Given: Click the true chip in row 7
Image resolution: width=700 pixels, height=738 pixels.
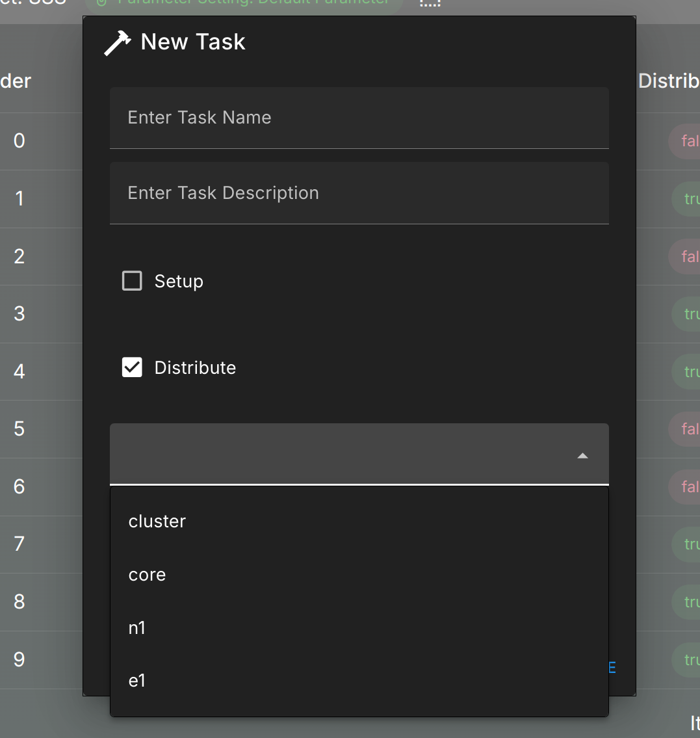Looking at the screenshot, I should click(686, 544).
